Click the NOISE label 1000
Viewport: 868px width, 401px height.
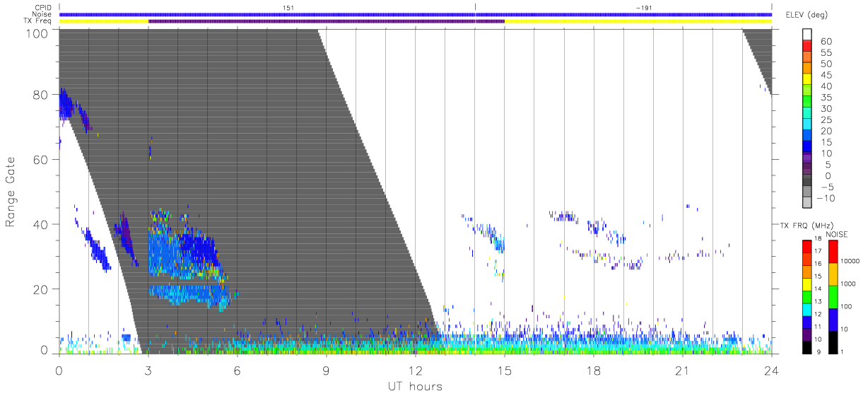click(x=849, y=285)
